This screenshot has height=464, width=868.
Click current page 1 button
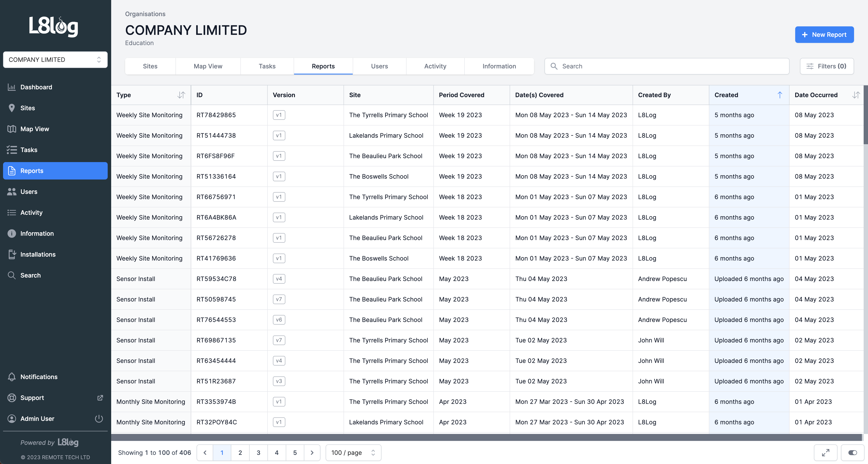click(x=222, y=452)
